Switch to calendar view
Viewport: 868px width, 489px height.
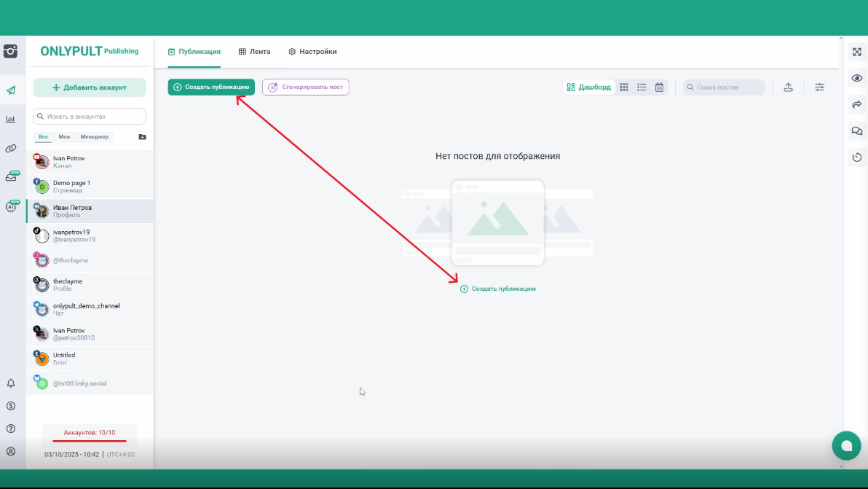tap(659, 87)
